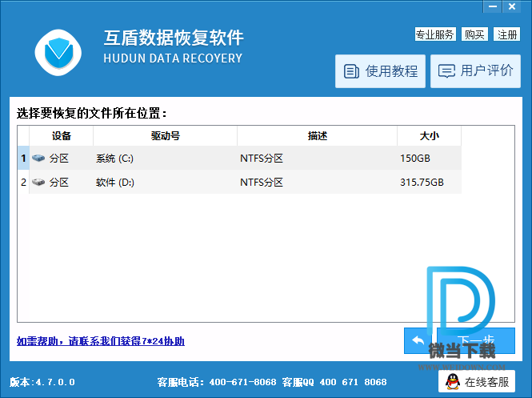
Task: Click 使用教程 document icon
Action: (351, 71)
